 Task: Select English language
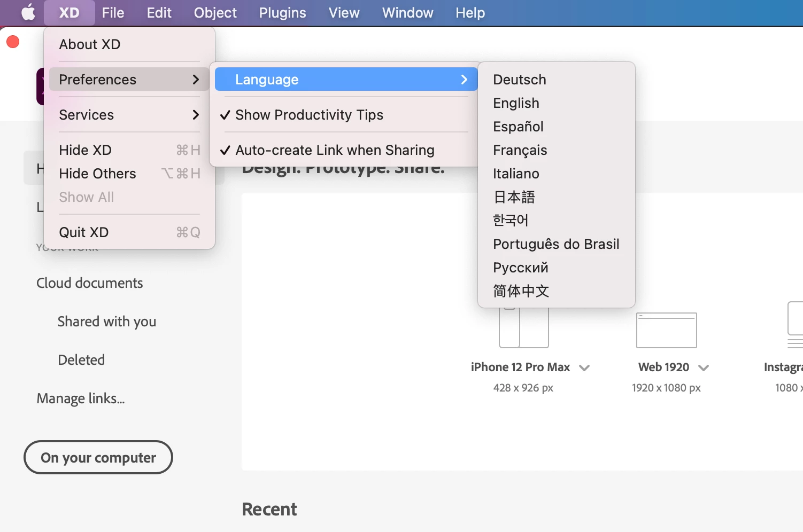(557, 103)
